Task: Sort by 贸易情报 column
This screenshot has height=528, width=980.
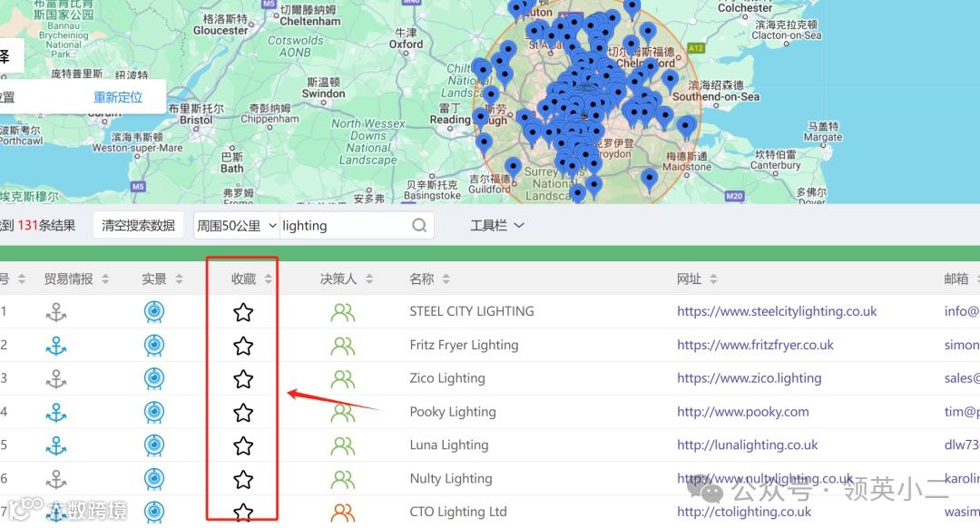Action: (x=105, y=279)
